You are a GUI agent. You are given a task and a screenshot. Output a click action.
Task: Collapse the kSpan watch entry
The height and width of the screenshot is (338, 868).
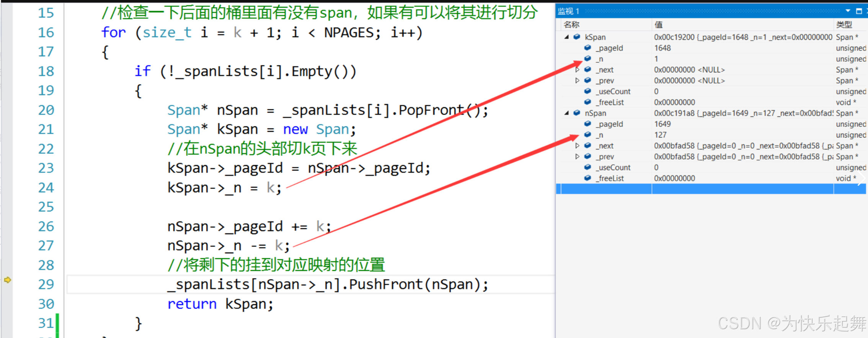tap(567, 37)
